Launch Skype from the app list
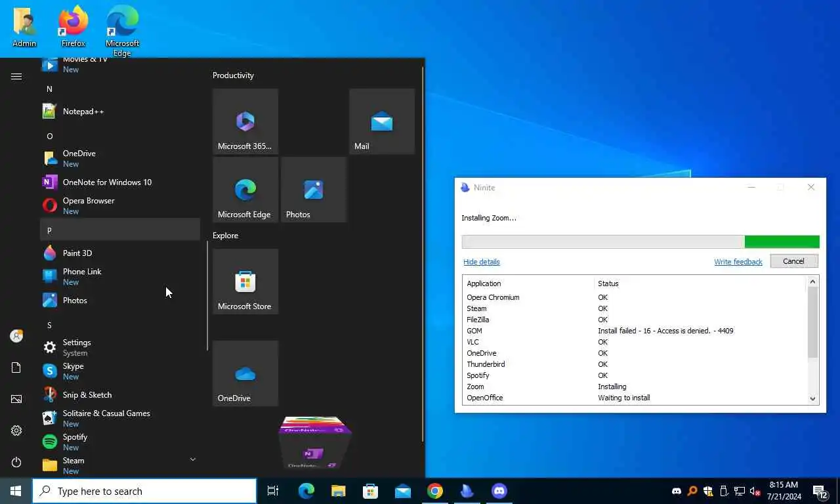 120,371
